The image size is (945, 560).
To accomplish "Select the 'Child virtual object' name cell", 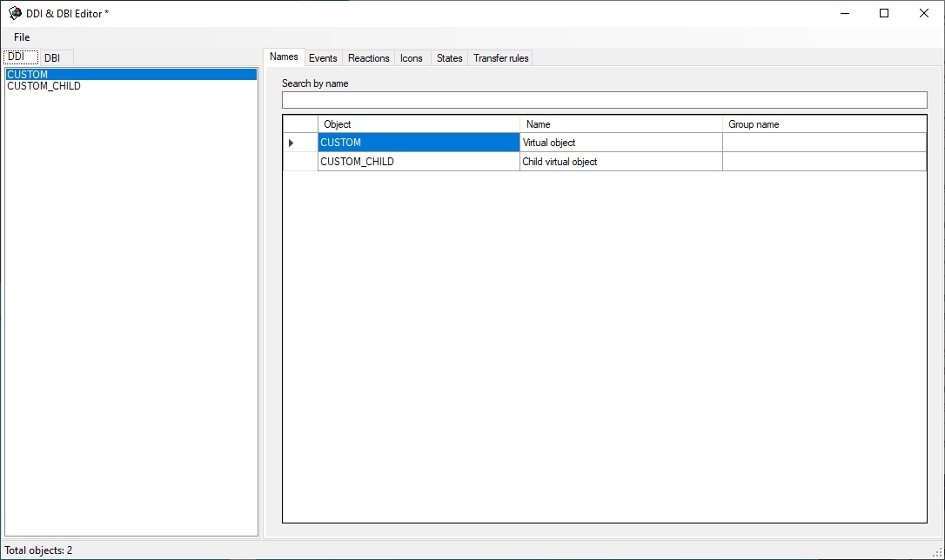I will (x=620, y=162).
